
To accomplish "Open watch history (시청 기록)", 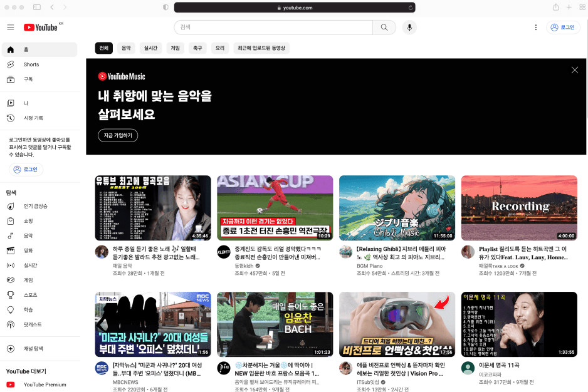I will click(x=39, y=118).
